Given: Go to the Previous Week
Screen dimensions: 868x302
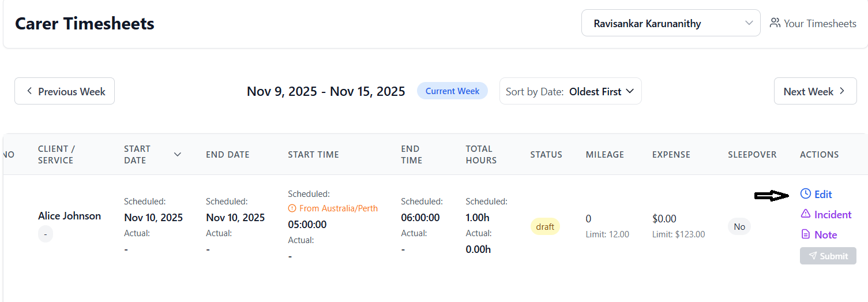Looking at the screenshot, I should pos(65,91).
